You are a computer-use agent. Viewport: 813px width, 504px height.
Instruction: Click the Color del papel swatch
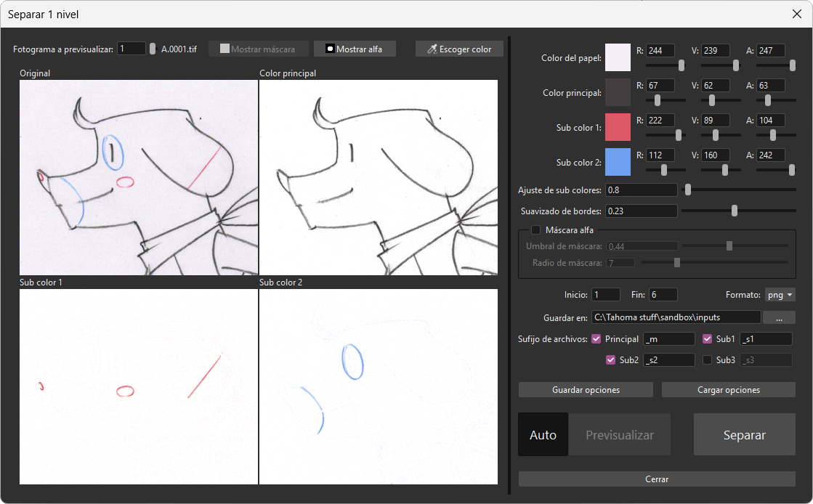[618, 57]
